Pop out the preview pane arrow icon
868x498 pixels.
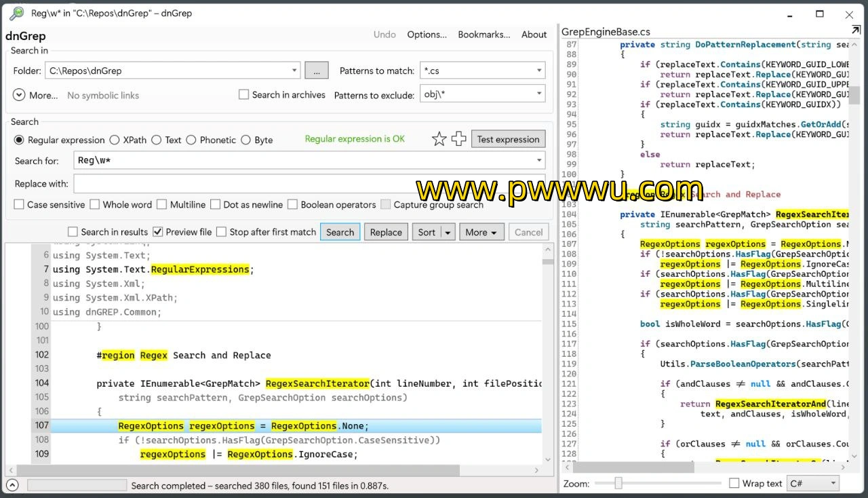(856, 31)
